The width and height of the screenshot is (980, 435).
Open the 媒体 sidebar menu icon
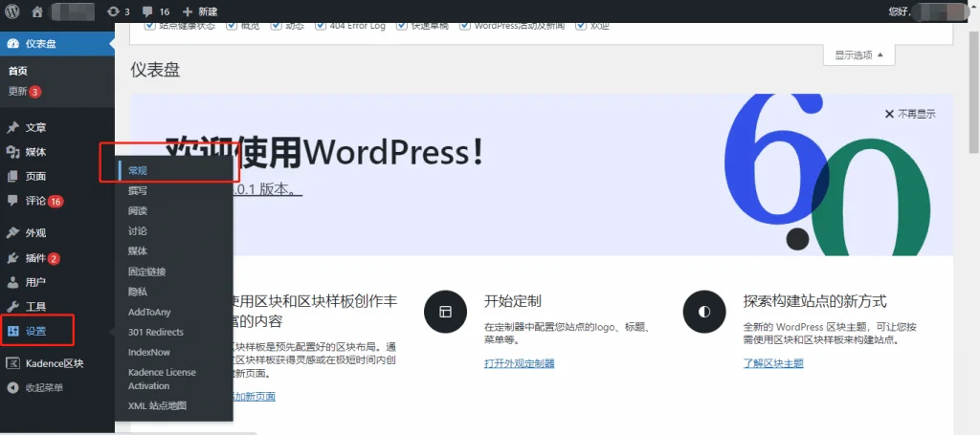(x=11, y=152)
